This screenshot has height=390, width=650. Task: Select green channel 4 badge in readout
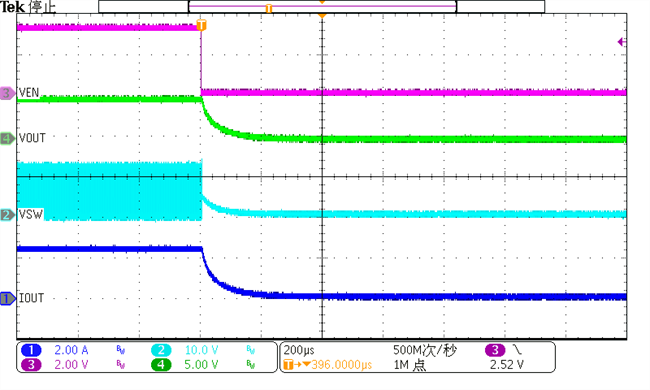(x=161, y=365)
